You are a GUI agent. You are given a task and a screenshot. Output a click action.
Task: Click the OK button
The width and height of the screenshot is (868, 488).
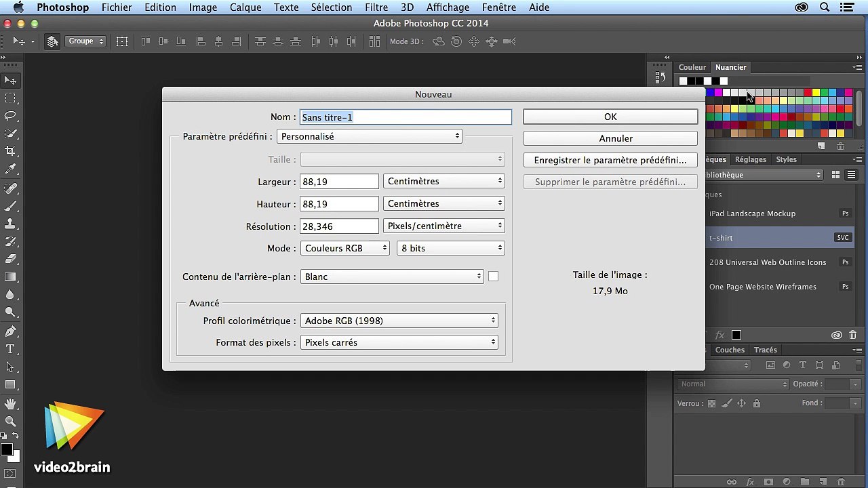[x=610, y=117]
